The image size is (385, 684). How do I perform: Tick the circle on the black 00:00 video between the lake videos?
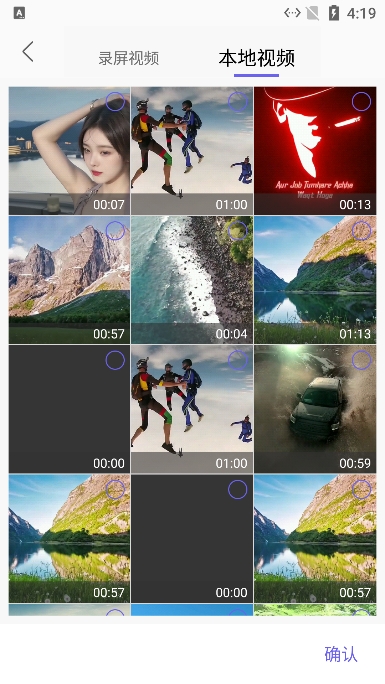[x=238, y=489]
